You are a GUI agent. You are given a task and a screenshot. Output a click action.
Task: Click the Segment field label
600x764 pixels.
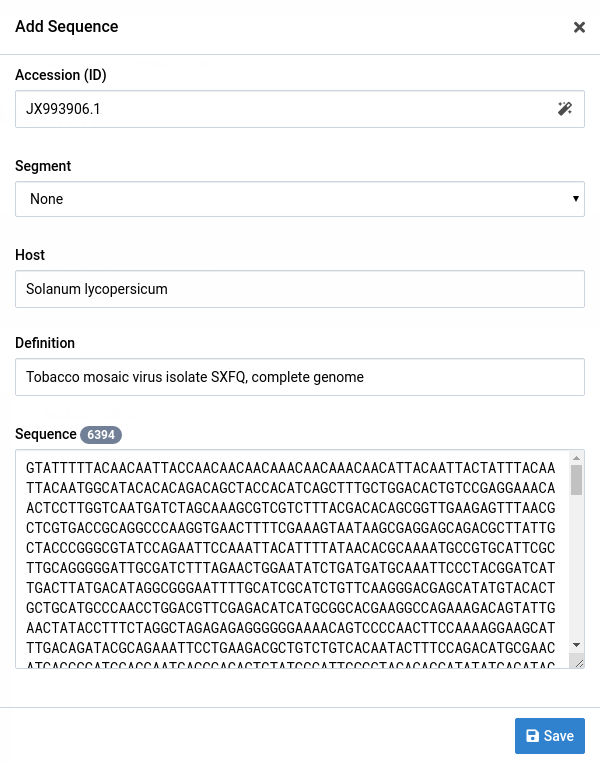tap(43, 166)
